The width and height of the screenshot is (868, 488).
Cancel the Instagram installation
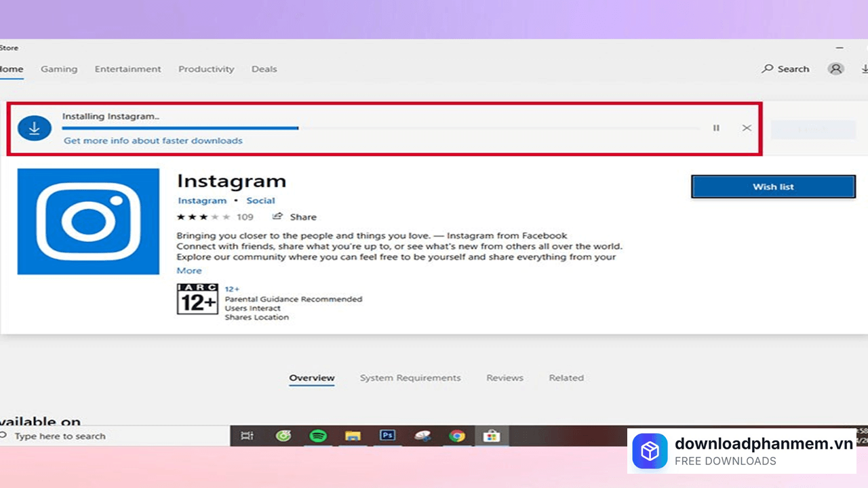pyautogui.click(x=747, y=127)
